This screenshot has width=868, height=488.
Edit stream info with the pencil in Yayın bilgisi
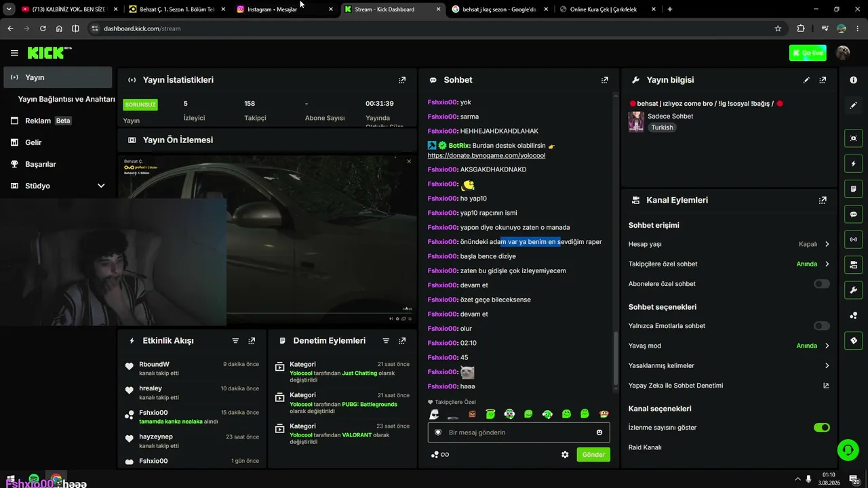pos(806,80)
